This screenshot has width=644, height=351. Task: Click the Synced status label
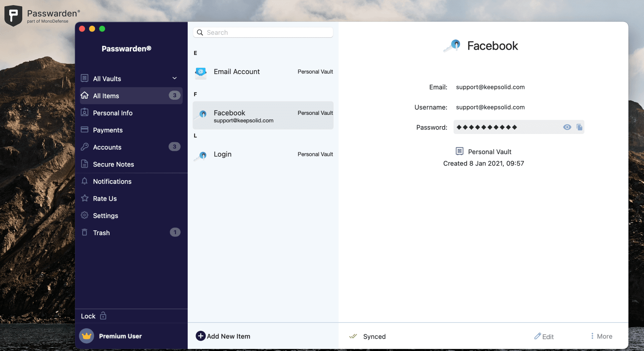(374, 337)
